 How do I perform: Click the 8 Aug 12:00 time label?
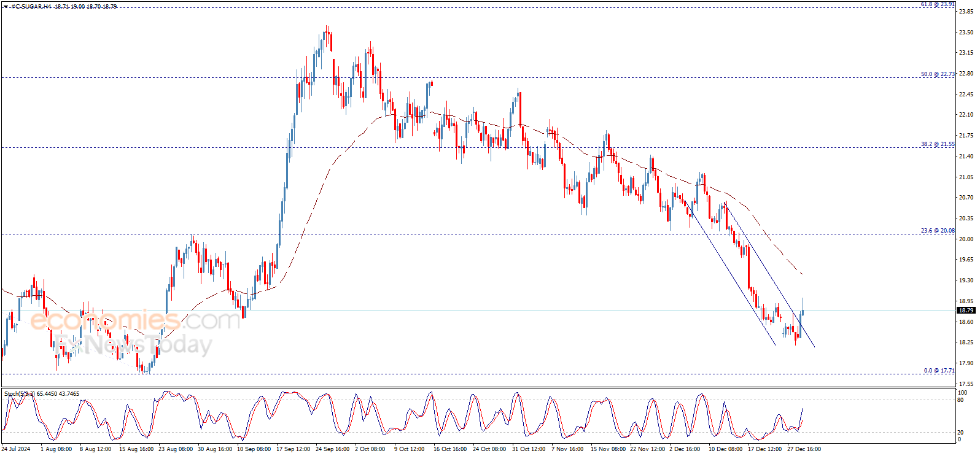click(95, 449)
